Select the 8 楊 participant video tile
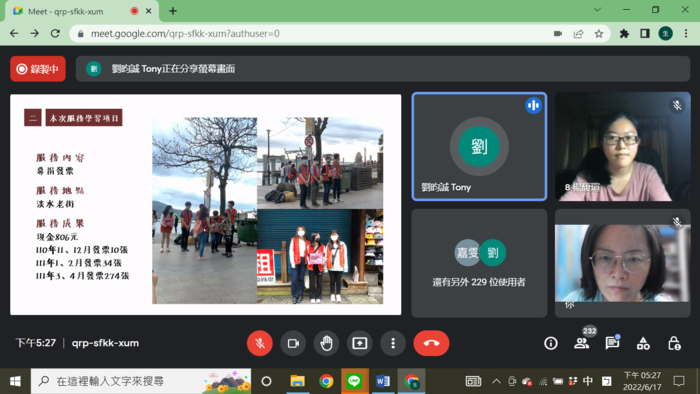The height and width of the screenshot is (394, 700). click(x=623, y=146)
